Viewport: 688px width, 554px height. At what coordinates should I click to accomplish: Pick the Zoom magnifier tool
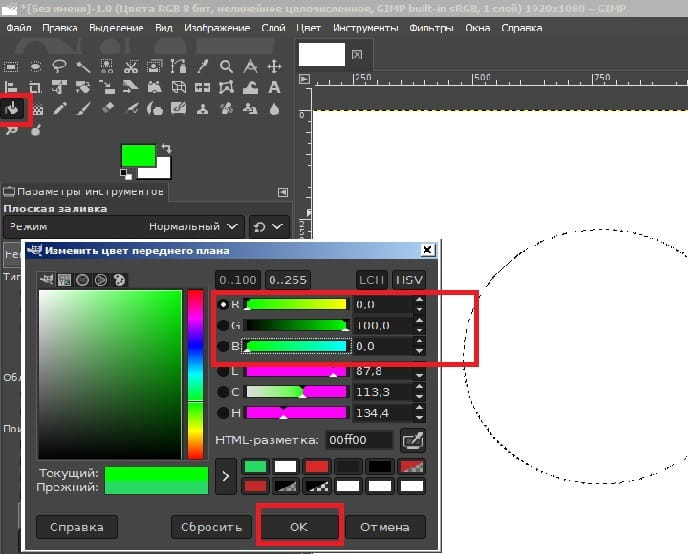point(228,67)
